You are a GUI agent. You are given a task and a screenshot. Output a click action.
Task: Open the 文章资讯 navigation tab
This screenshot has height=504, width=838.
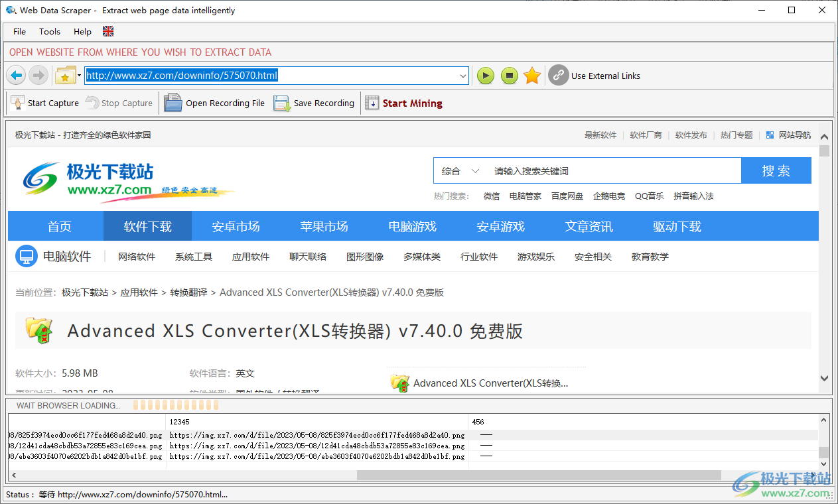[589, 226]
